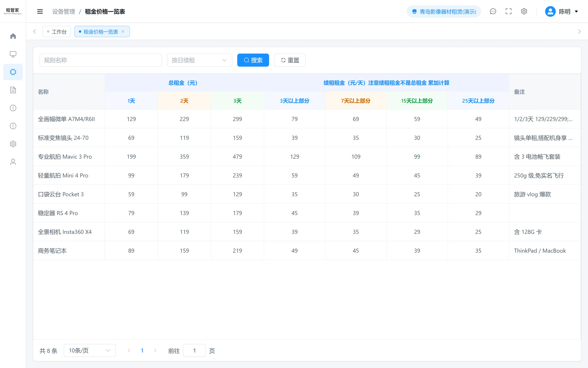Viewport: 588px width, 368px height.
Task: Click the next page arrow
Action: (x=155, y=350)
